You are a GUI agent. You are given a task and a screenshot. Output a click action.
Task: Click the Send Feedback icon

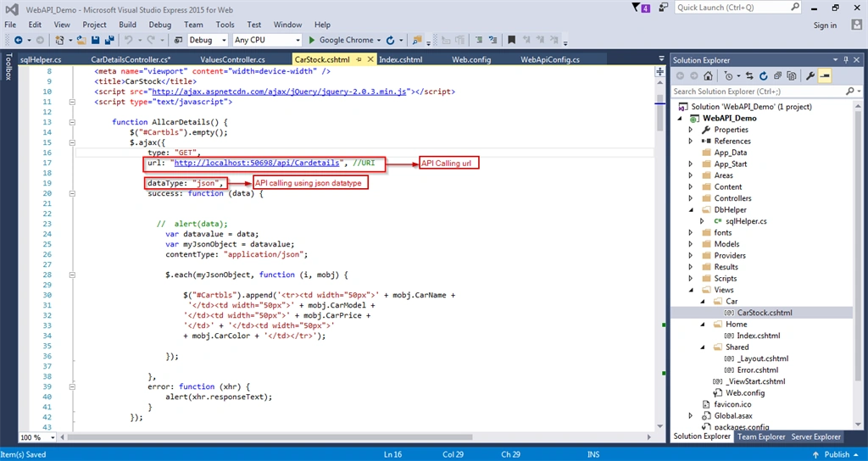point(663,8)
